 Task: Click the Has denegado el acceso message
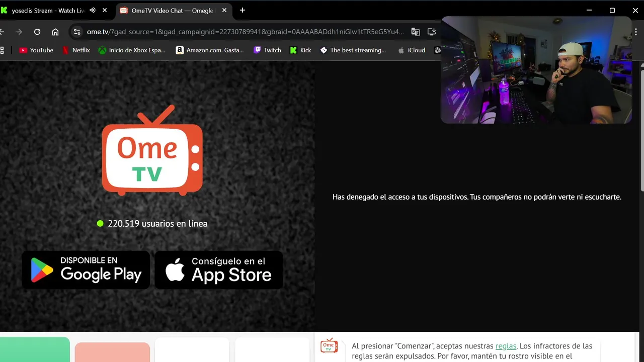pos(477,197)
